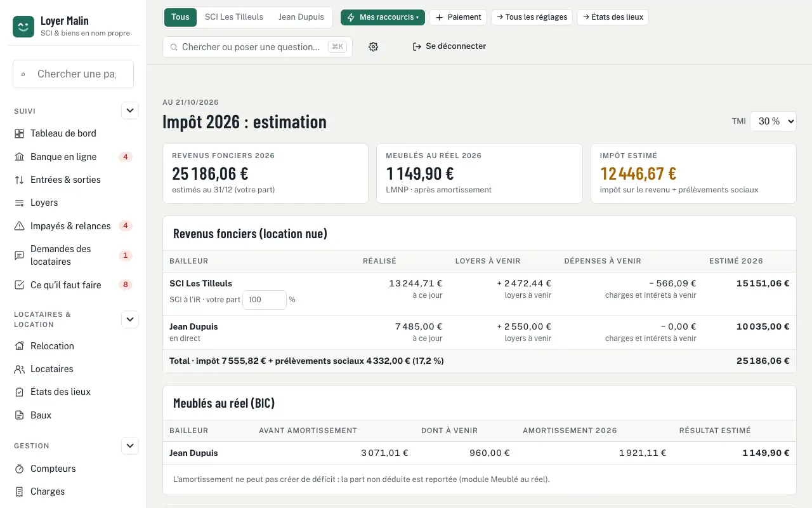
Task: Click the Banque en ligne bank icon
Action: click(19, 157)
